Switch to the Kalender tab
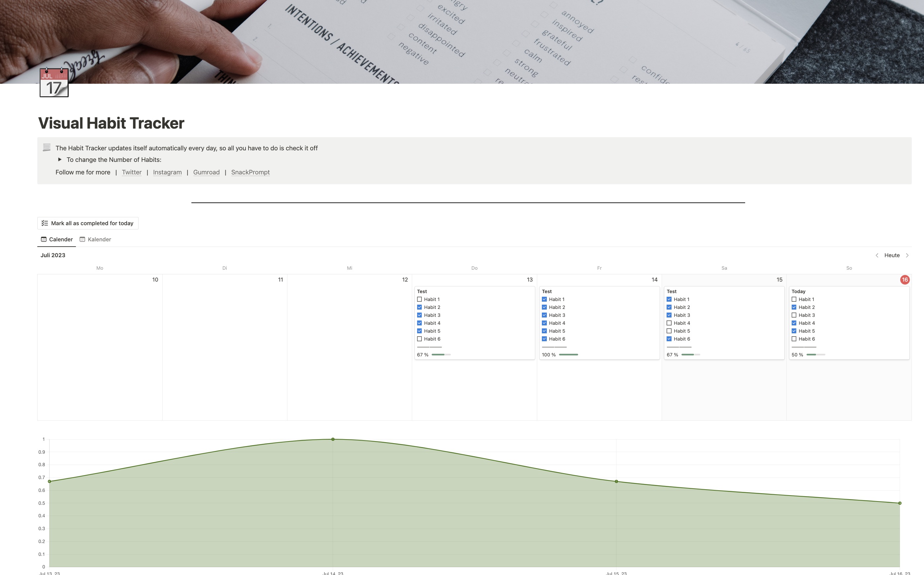 99,239
